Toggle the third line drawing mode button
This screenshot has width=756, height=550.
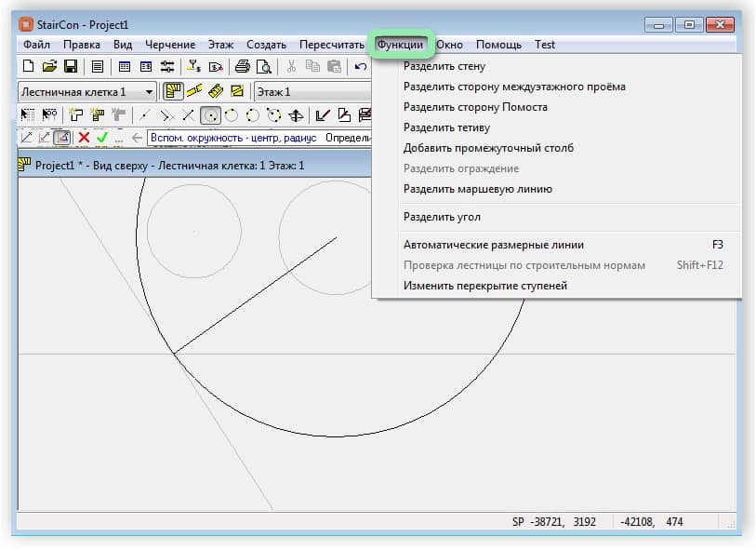(62, 138)
